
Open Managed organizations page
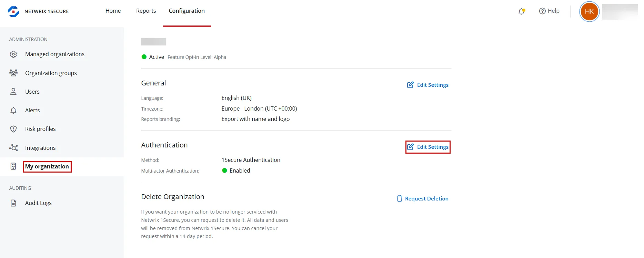pyautogui.click(x=55, y=54)
